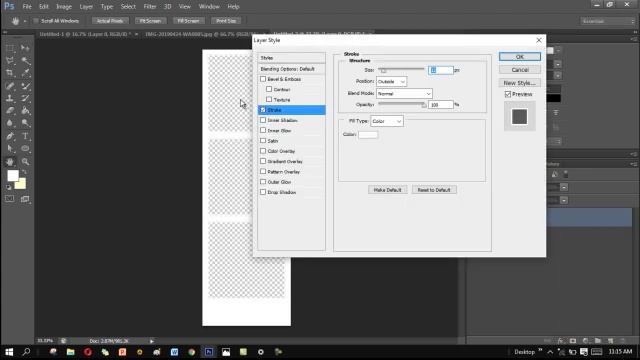Image resolution: width=640 pixels, height=360 pixels.
Task: Open the Image menu
Action: (64, 7)
